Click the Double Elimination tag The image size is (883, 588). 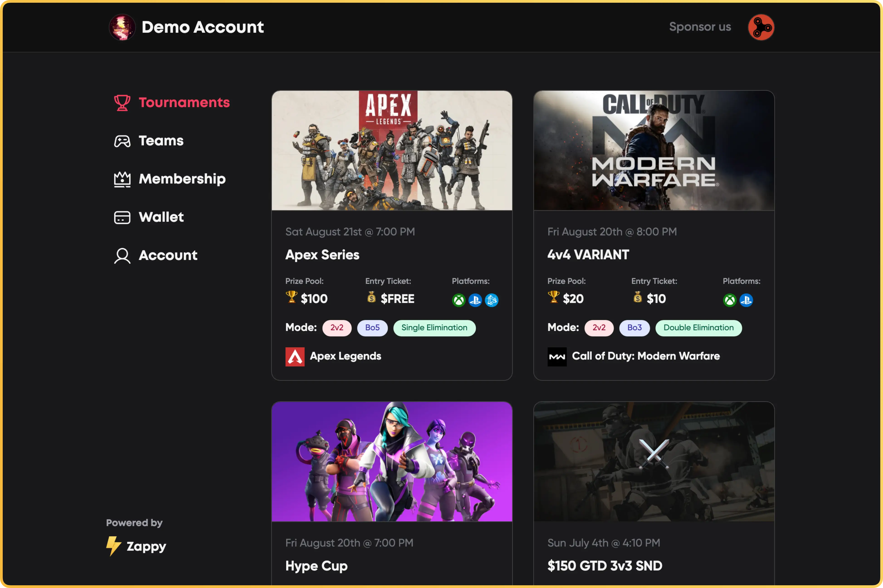pos(698,328)
